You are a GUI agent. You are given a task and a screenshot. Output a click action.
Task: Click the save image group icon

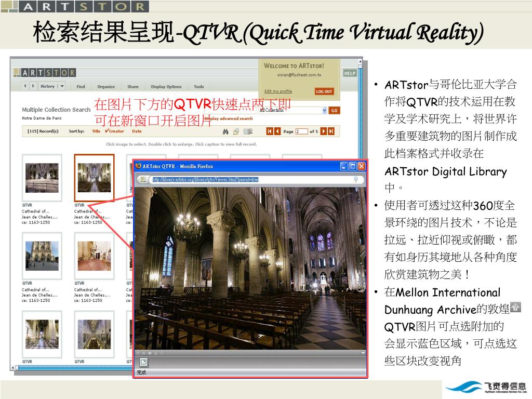point(236,131)
